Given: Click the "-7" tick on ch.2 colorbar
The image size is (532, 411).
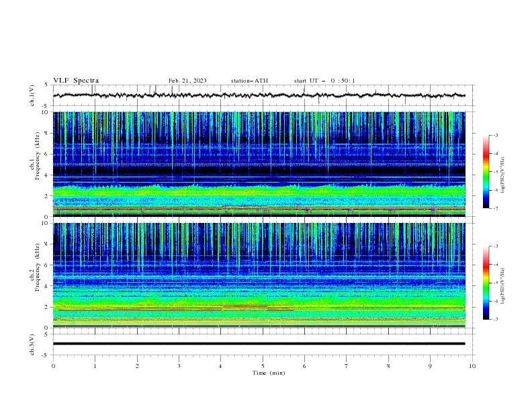Looking at the screenshot, I should tap(496, 320).
